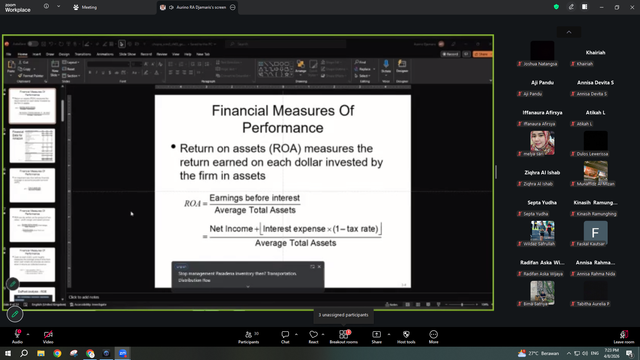Click the orange Share button in PowerPoint
This screenshot has height=360, width=640.
(x=482, y=54)
